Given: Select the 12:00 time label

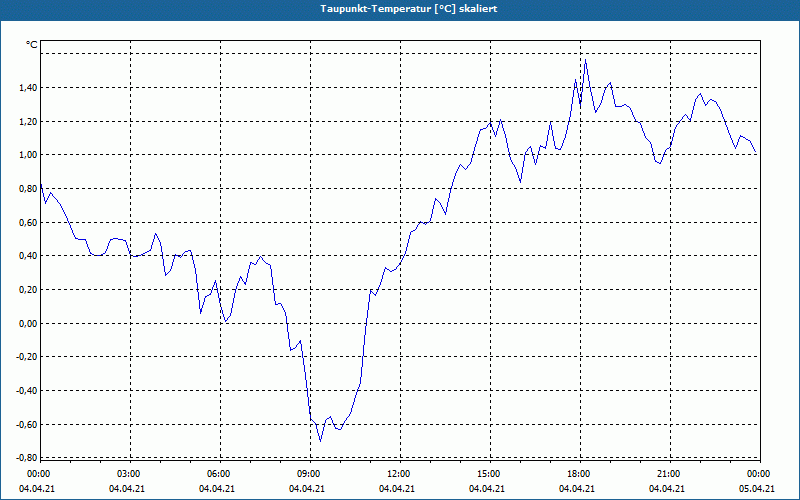Looking at the screenshot, I should tap(399, 474).
